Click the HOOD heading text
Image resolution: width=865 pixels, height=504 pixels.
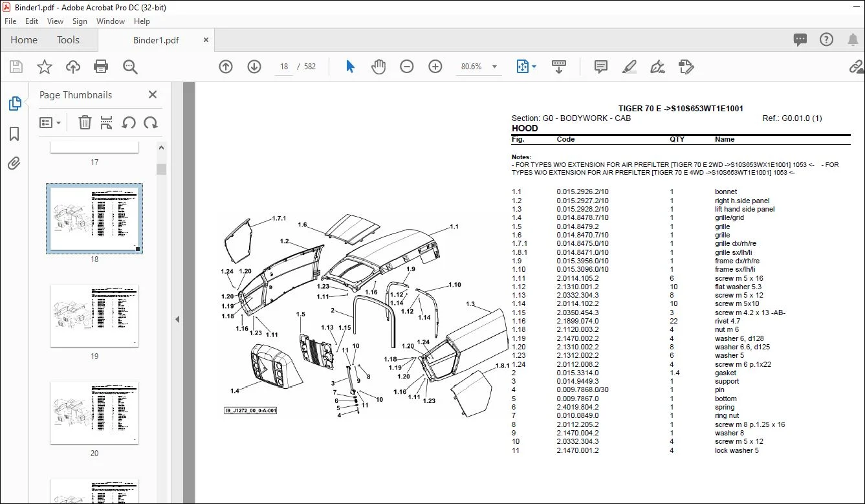tap(525, 128)
